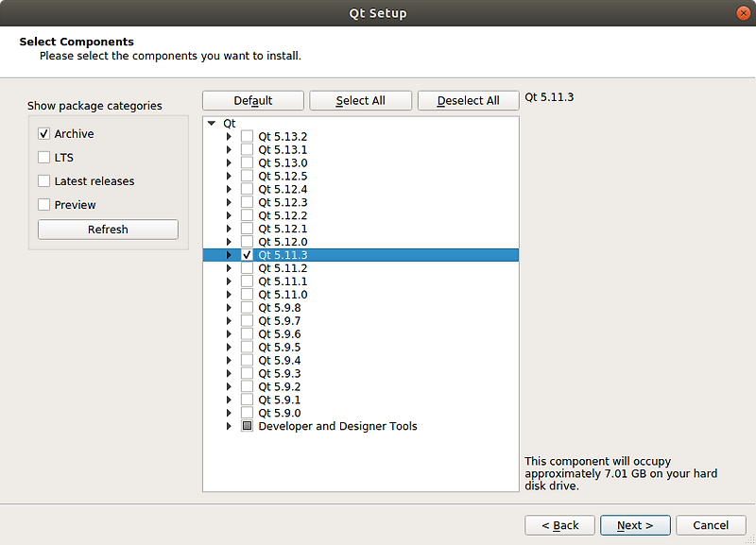This screenshot has width=756, height=545.
Task: Enable the Archive package category
Action: coord(43,133)
